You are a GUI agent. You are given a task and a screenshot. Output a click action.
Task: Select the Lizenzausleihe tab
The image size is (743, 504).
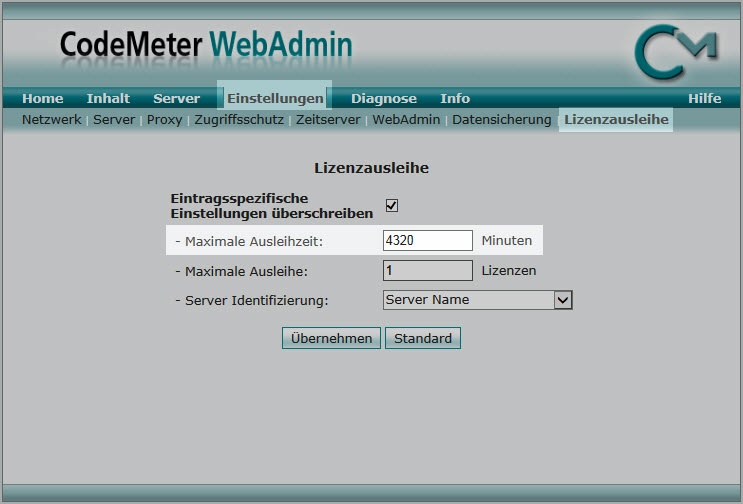coord(616,119)
